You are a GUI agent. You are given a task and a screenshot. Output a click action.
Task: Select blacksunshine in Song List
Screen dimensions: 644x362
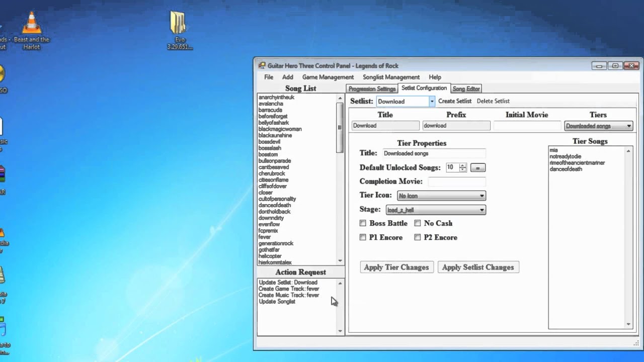[x=275, y=135]
